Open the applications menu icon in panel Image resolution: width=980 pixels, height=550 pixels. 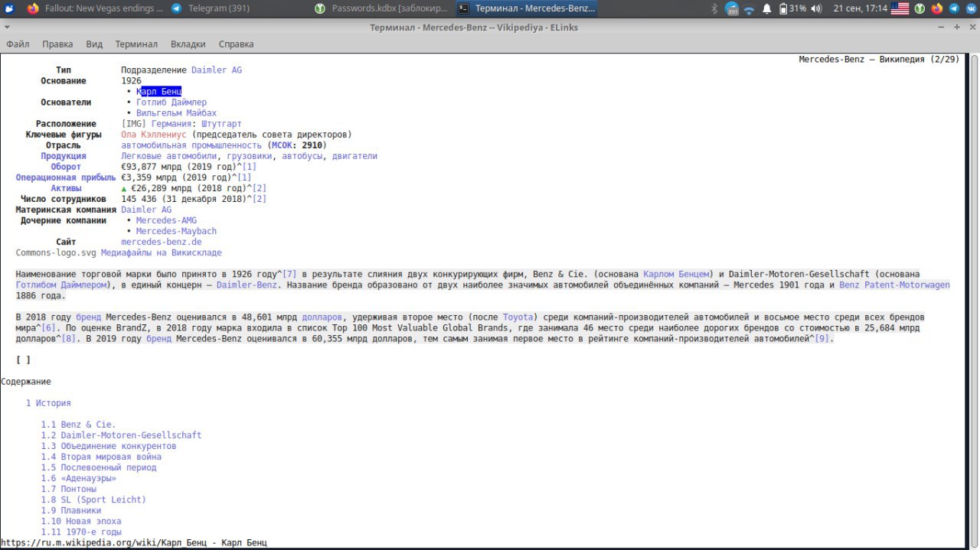pos(9,8)
